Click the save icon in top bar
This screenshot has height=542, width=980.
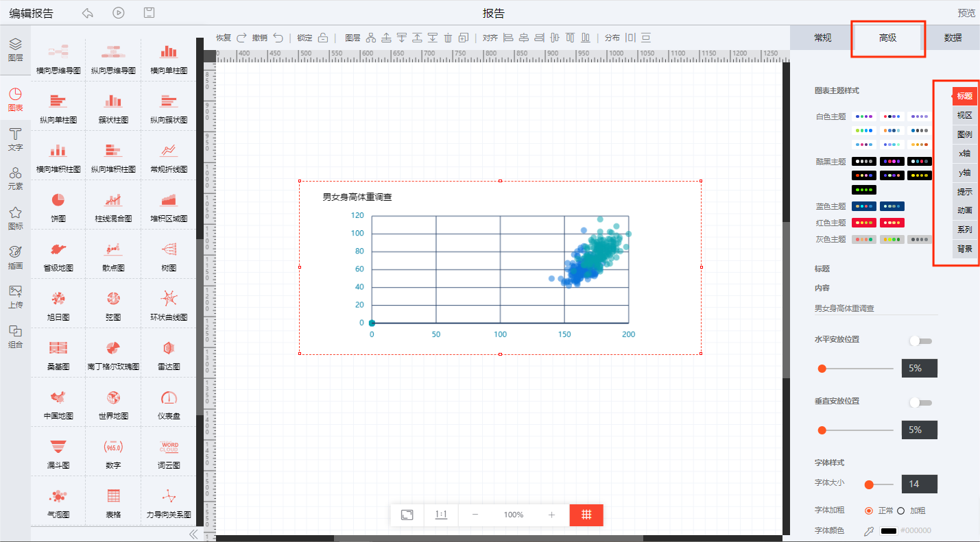coord(149,13)
